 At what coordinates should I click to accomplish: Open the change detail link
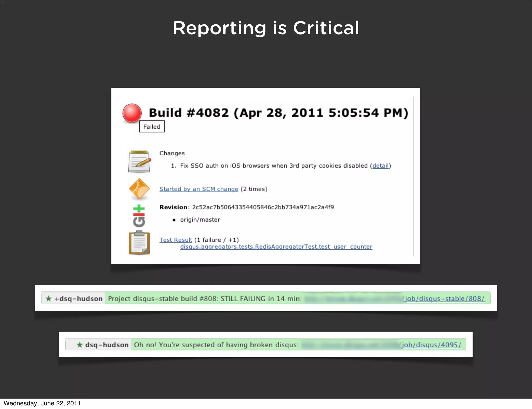point(380,166)
